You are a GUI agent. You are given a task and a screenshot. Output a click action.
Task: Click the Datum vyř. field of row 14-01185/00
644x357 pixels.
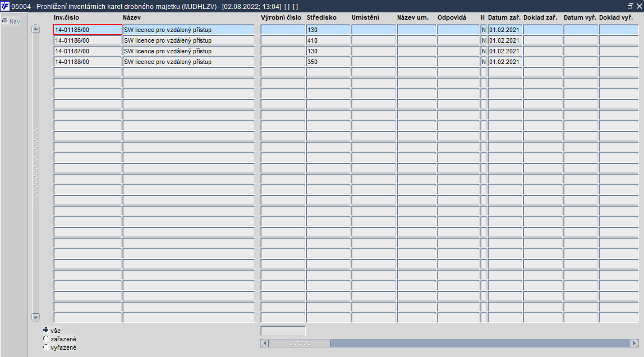581,30
